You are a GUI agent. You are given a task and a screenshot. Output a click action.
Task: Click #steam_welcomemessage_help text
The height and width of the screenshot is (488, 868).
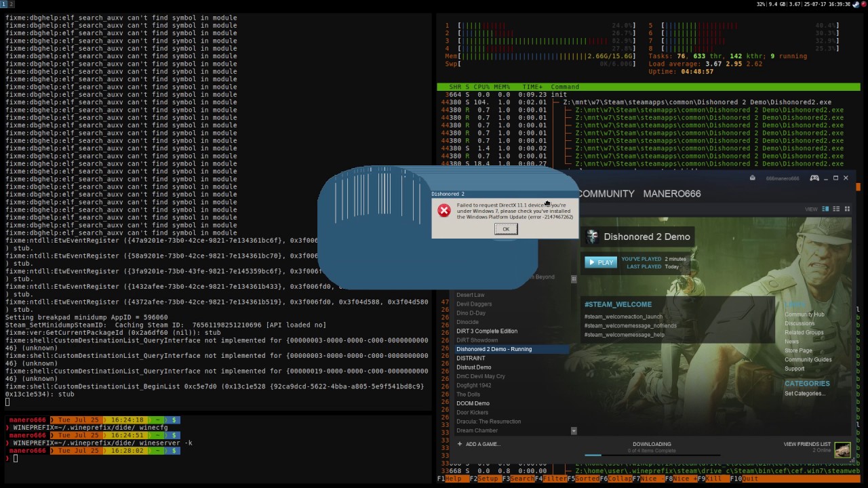tap(625, 335)
